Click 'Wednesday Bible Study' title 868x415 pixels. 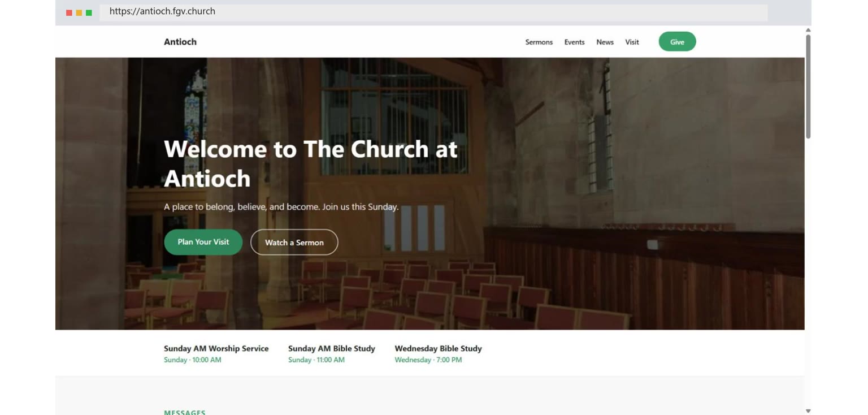pyautogui.click(x=439, y=348)
